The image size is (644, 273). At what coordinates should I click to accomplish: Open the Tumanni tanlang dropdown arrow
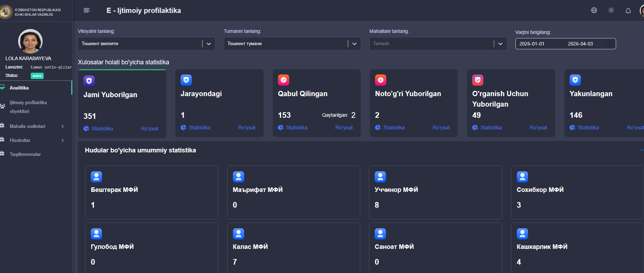pyautogui.click(x=354, y=44)
